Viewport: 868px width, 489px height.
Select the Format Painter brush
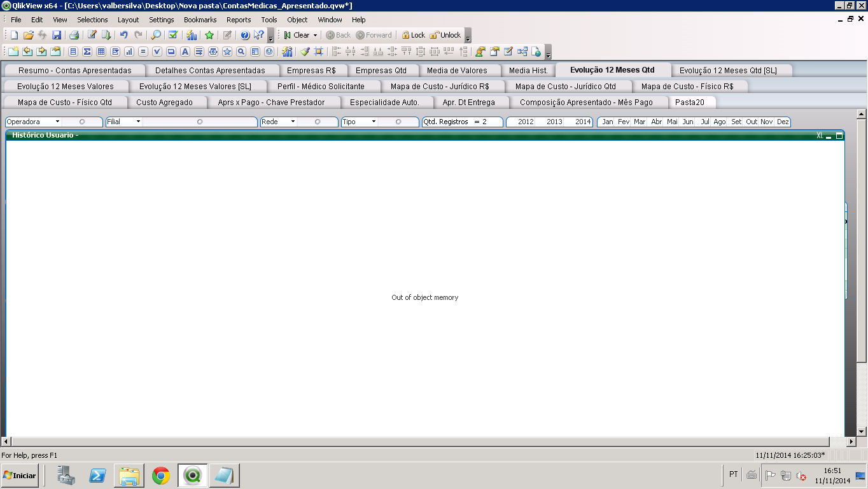[x=305, y=52]
